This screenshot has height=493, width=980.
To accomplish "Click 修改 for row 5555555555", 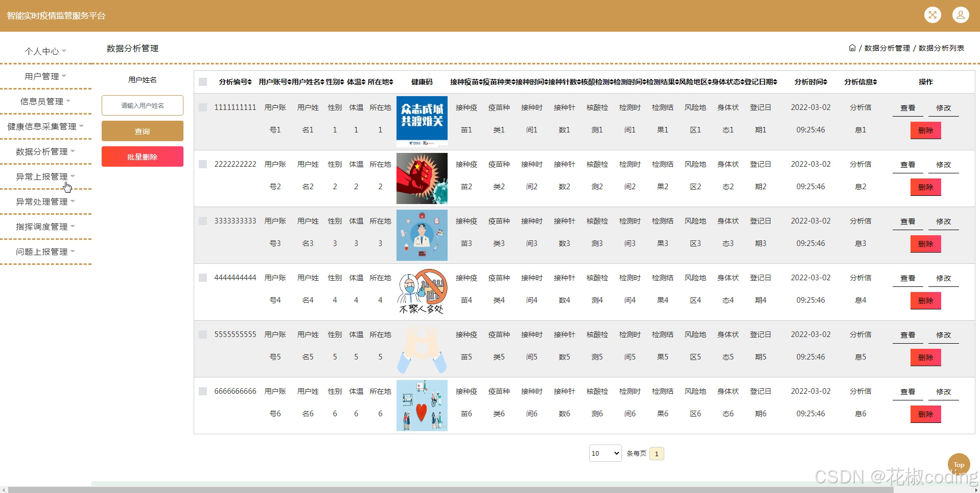I will tap(944, 335).
